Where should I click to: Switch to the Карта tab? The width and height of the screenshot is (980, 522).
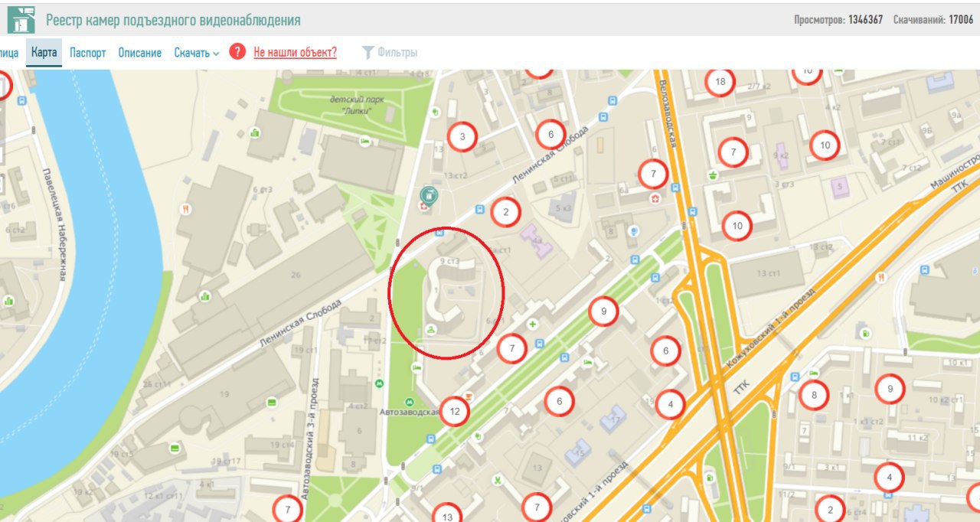(x=44, y=53)
